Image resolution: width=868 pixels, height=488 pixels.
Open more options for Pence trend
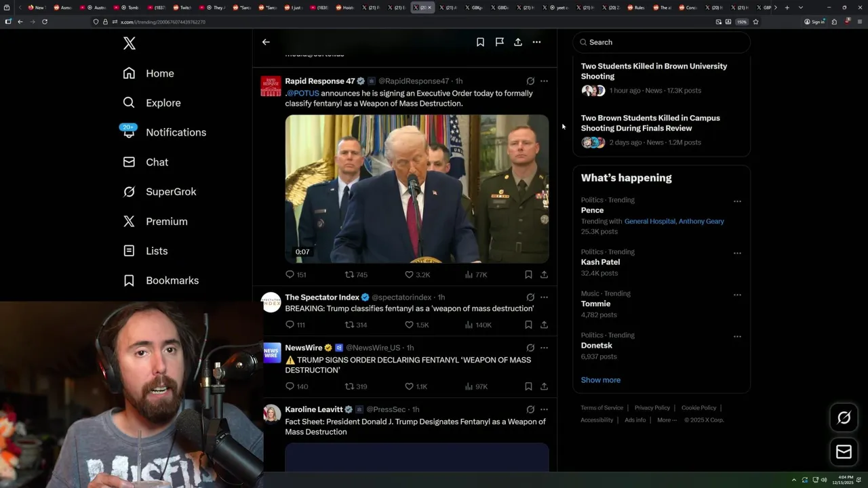click(x=737, y=201)
